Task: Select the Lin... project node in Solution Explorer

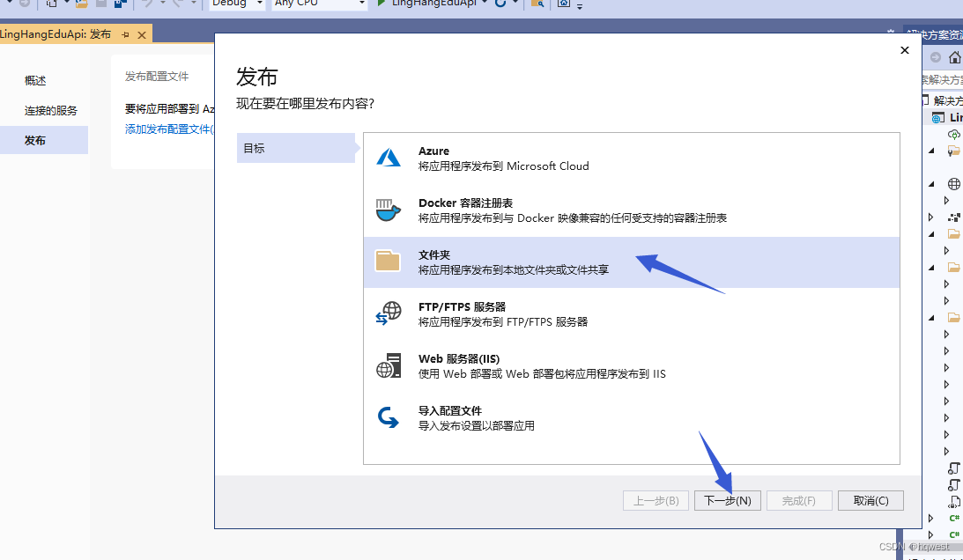Action: point(947,117)
